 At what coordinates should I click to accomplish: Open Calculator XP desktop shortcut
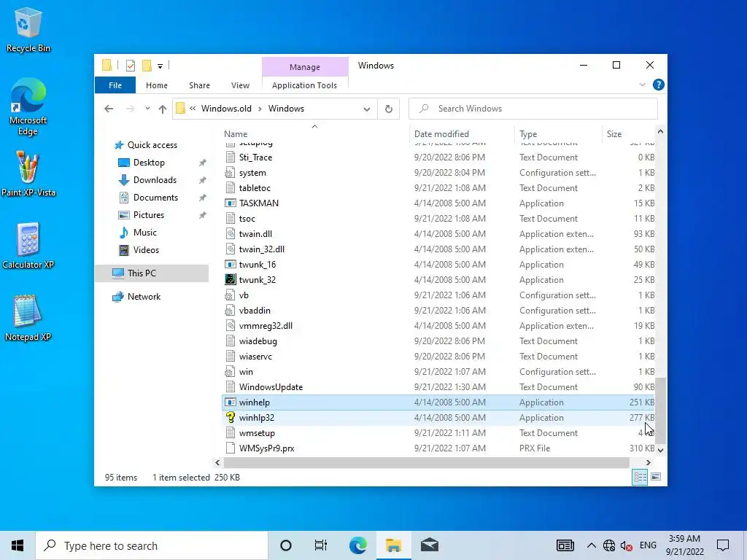click(28, 246)
